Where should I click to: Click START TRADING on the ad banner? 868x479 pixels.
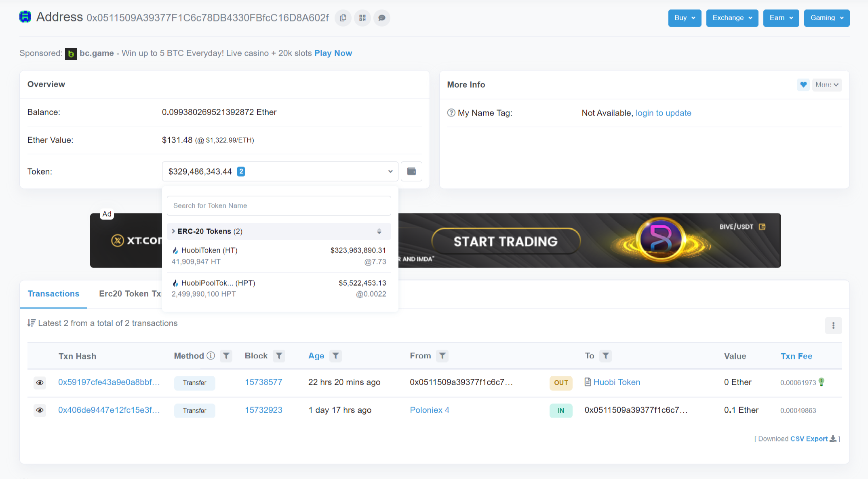pos(506,241)
